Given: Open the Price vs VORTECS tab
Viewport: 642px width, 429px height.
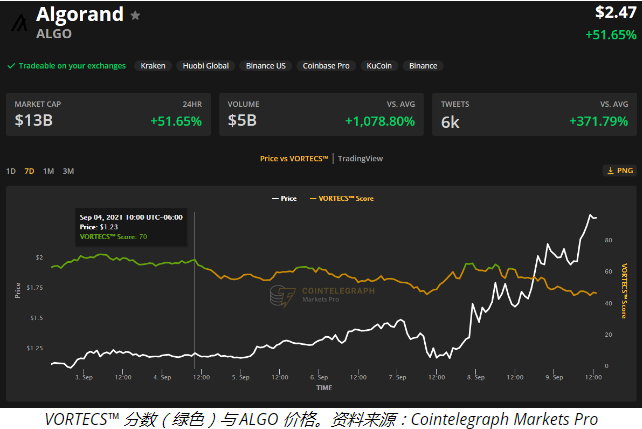Looking at the screenshot, I should pyautogui.click(x=294, y=158).
